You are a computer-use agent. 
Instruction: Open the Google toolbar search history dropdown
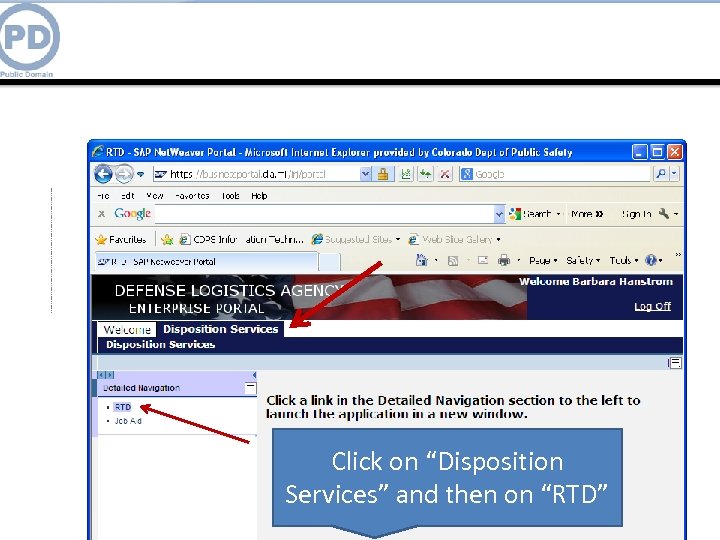[499, 214]
